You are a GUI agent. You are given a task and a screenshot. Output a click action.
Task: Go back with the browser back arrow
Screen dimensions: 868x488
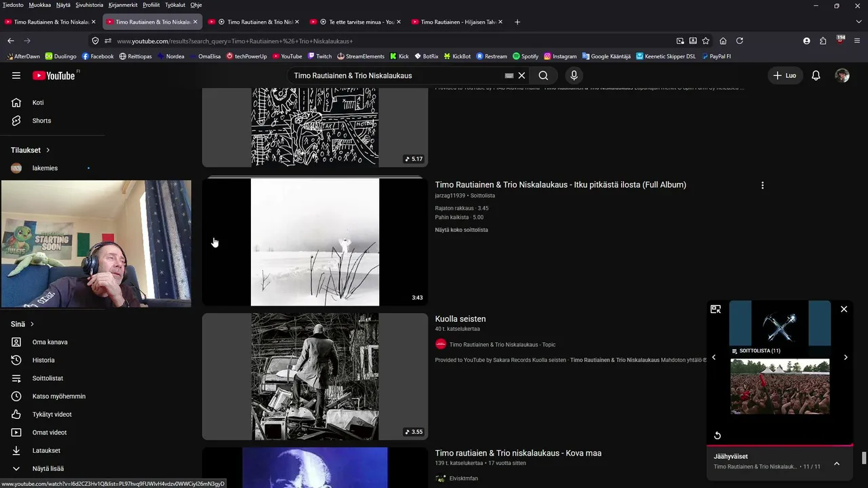[11, 41]
